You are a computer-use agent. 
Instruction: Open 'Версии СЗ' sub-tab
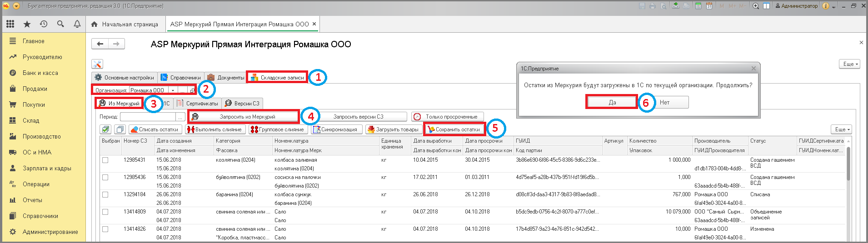click(x=242, y=104)
